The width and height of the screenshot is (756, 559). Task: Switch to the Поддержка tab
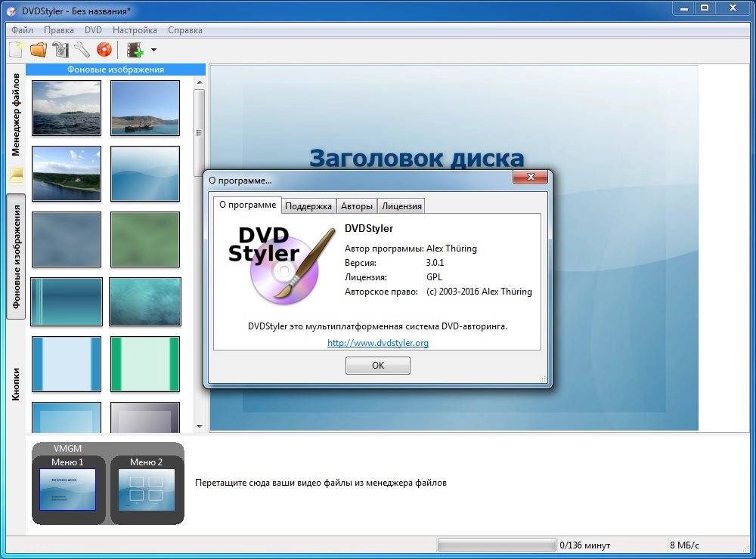click(308, 206)
